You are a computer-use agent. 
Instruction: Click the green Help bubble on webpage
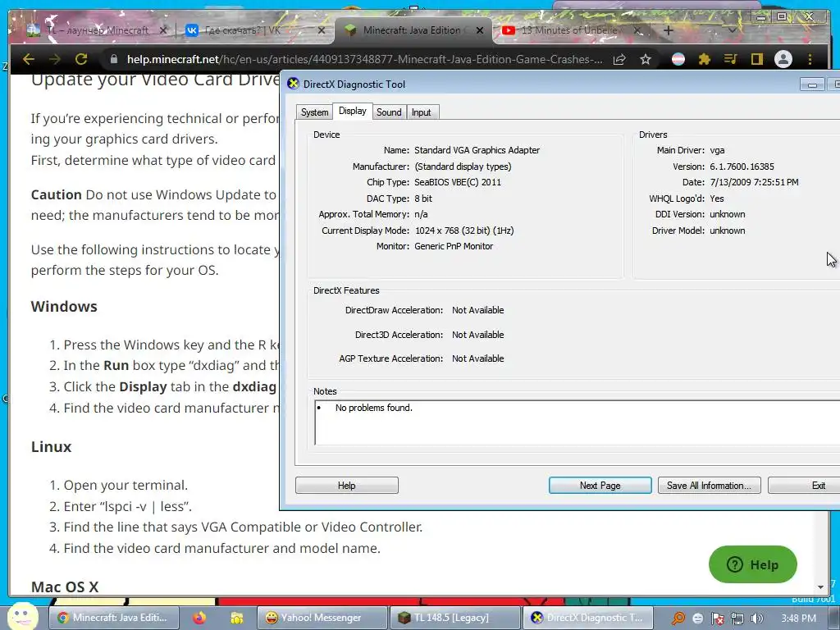click(753, 564)
